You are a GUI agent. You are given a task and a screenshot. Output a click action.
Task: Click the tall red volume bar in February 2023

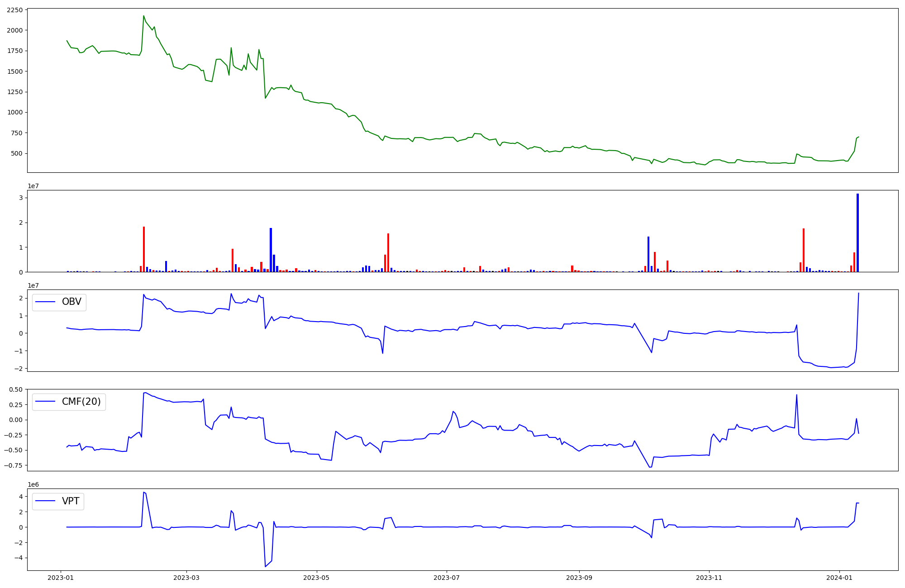(144, 249)
